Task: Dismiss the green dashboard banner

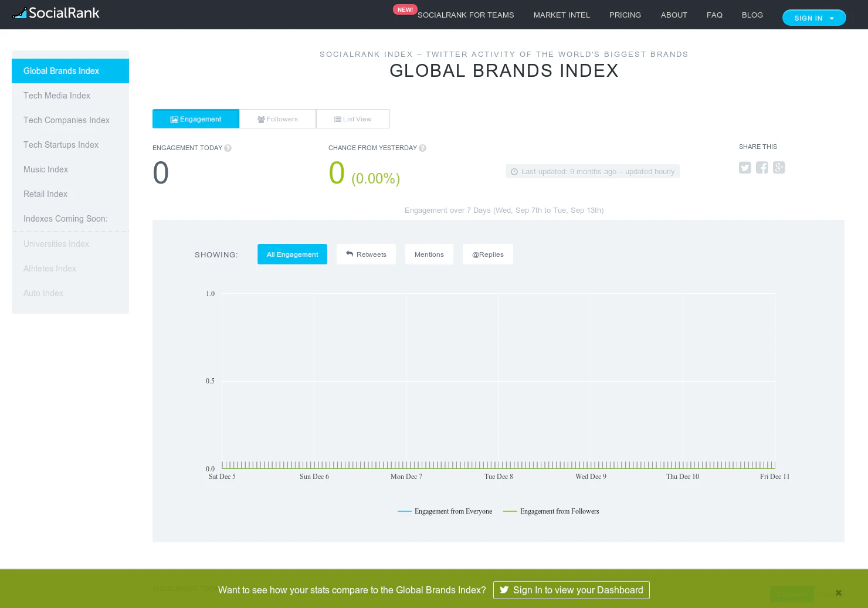Action: coord(838,592)
